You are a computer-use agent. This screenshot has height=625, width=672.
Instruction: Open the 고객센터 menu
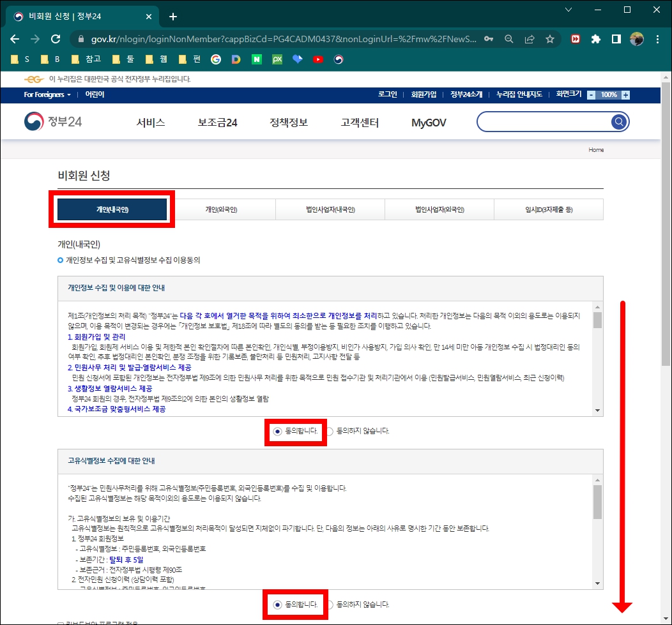click(358, 122)
